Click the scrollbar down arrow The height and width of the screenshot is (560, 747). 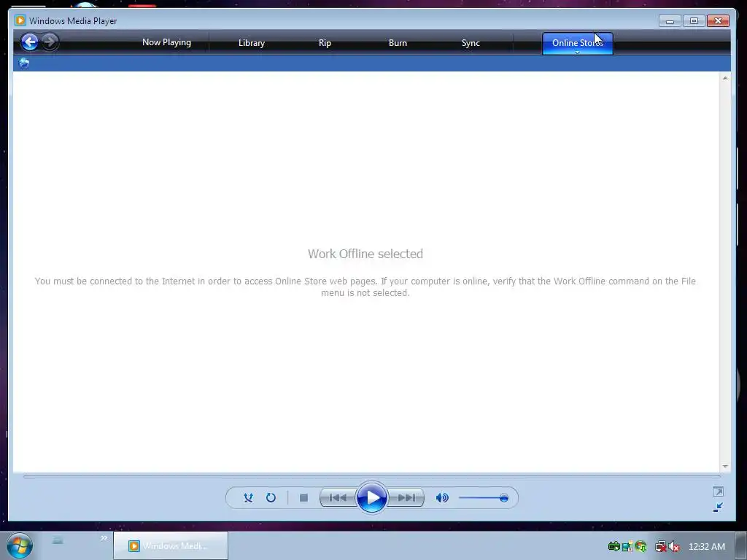coord(725,466)
